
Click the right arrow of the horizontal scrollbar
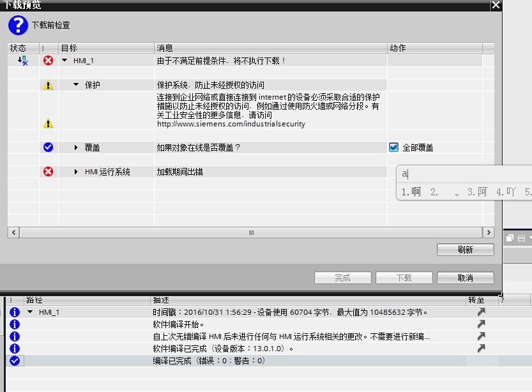pyautogui.click(x=489, y=232)
